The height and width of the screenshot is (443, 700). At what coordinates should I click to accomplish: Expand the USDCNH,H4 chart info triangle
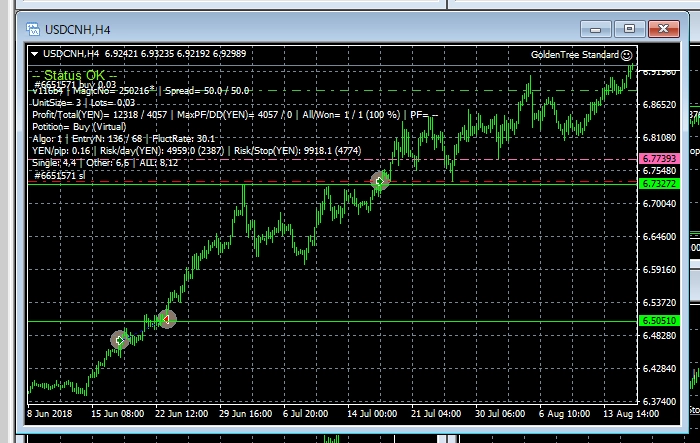click(34, 54)
